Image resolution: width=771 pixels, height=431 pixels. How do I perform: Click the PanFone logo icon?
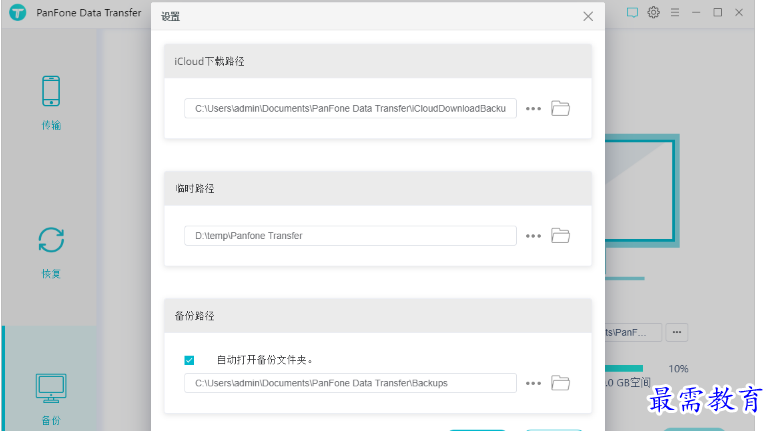click(18, 12)
